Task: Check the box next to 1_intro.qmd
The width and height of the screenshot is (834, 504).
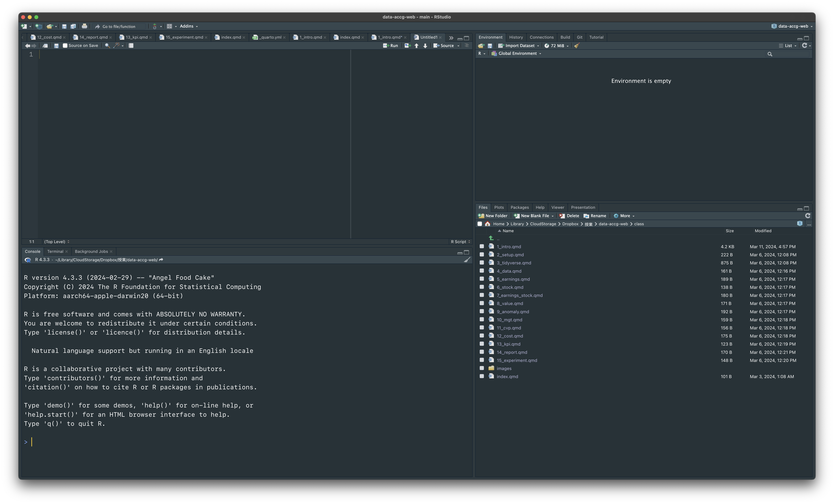Action: tap(482, 246)
